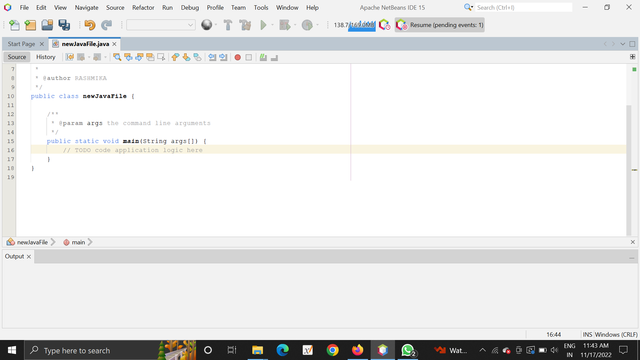Image resolution: width=640 pixels, height=360 pixels.
Task: Click Resume (pending events: 1) button
Action: click(x=440, y=25)
